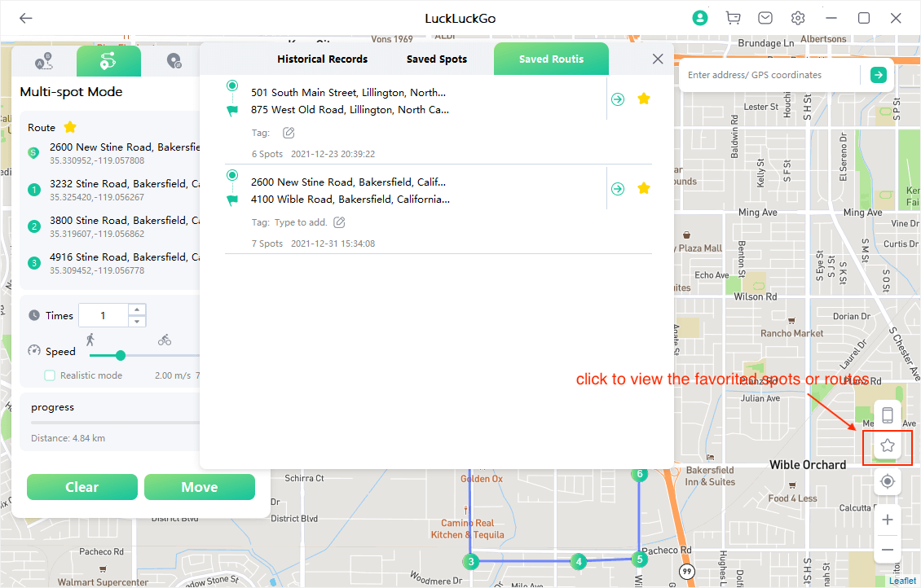Click 4100 Wible Road destination text
The width and height of the screenshot is (921, 588).
click(x=350, y=200)
